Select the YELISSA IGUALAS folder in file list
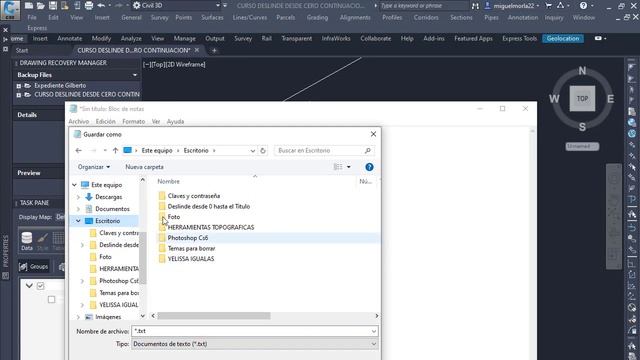Screen dimensions: 640x360 (191, 259)
